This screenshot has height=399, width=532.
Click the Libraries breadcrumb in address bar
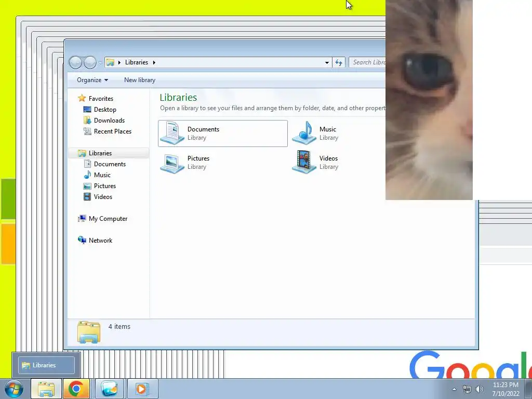tap(137, 62)
